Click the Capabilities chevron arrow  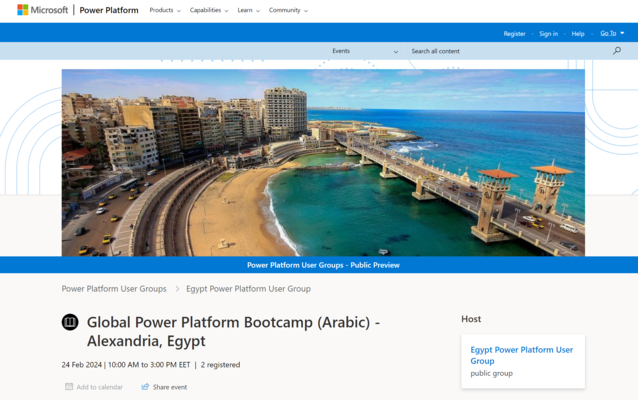(x=226, y=11)
